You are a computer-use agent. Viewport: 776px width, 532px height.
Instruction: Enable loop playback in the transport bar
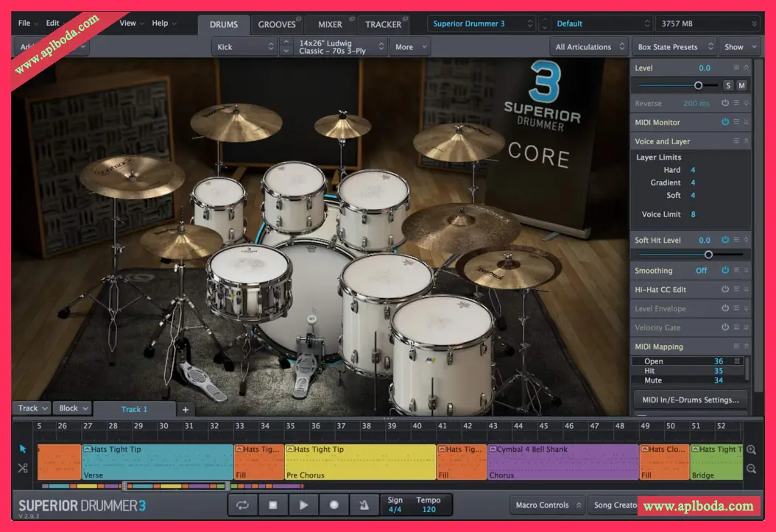coord(242,505)
